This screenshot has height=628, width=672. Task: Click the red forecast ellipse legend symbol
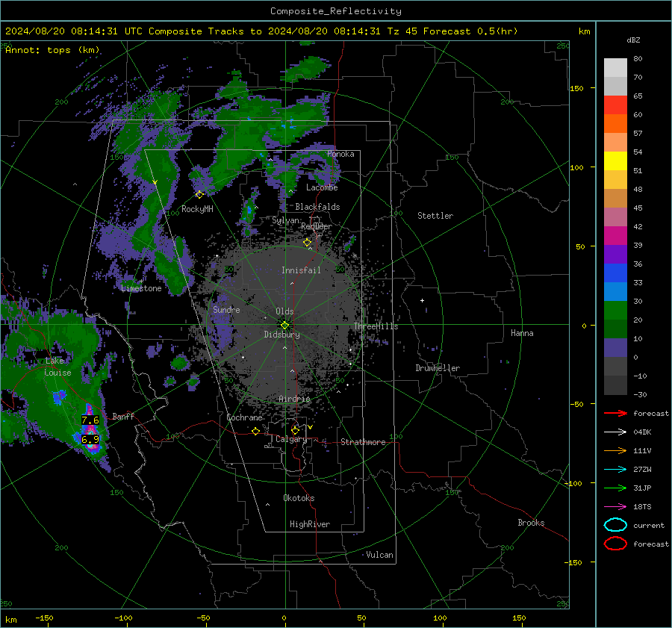tap(615, 544)
